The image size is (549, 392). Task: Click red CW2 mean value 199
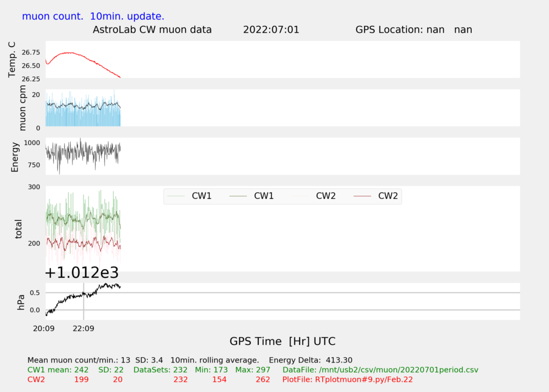pos(81,380)
